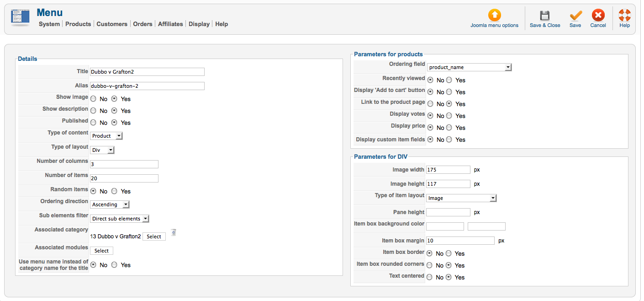The width and height of the screenshot is (644, 301).
Task: Open the Ordering field product_name dropdown
Action: (470, 67)
